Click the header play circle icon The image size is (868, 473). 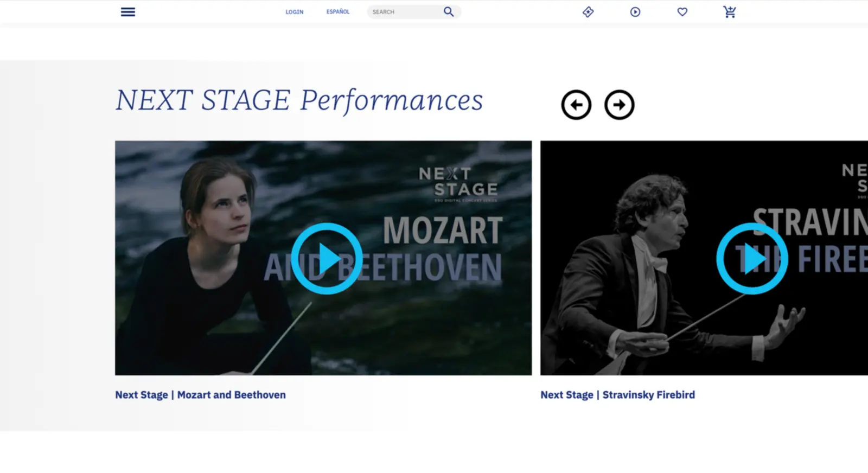[x=635, y=12]
